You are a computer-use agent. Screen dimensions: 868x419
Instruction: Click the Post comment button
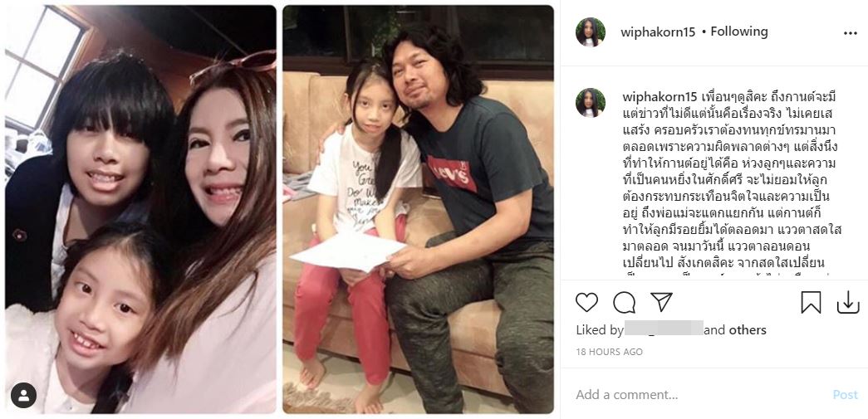pyautogui.click(x=846, y=395)
